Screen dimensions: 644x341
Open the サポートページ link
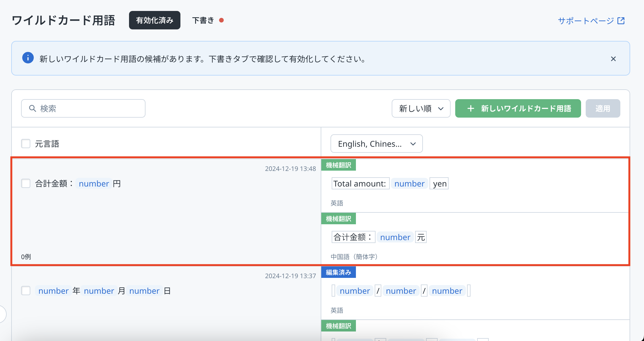coord(586,21)
